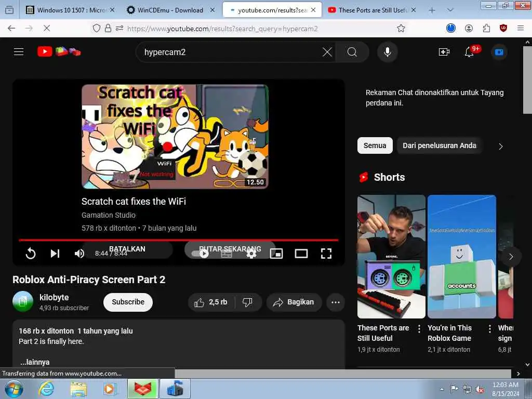Open the tracking protection shield icon
This screenshot has height=399, width=532.
click(x=96, y=28)
